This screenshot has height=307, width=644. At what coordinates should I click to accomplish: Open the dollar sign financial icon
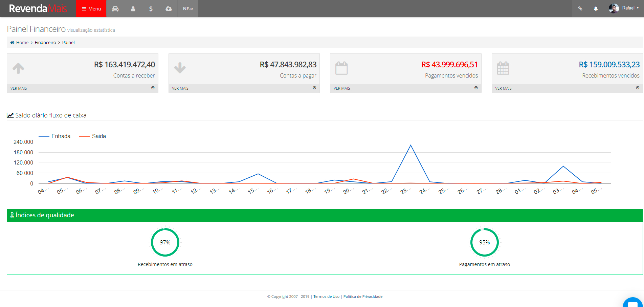tap(151, 8)
